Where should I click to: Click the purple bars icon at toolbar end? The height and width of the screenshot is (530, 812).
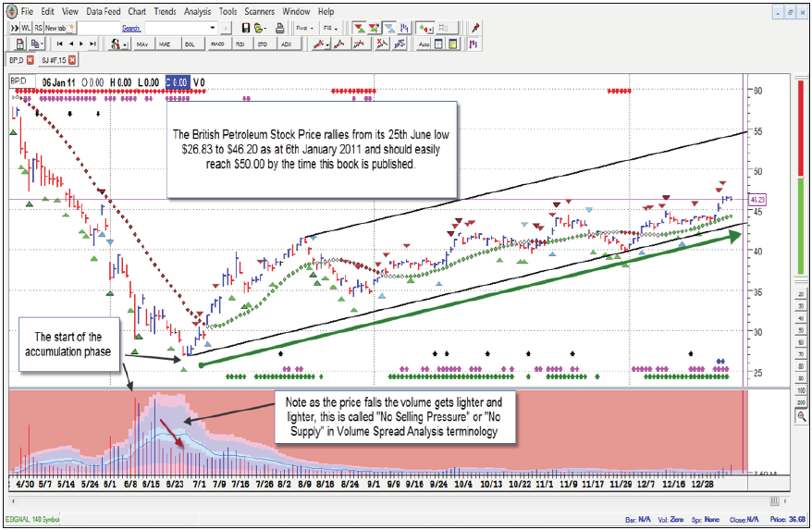474,44
